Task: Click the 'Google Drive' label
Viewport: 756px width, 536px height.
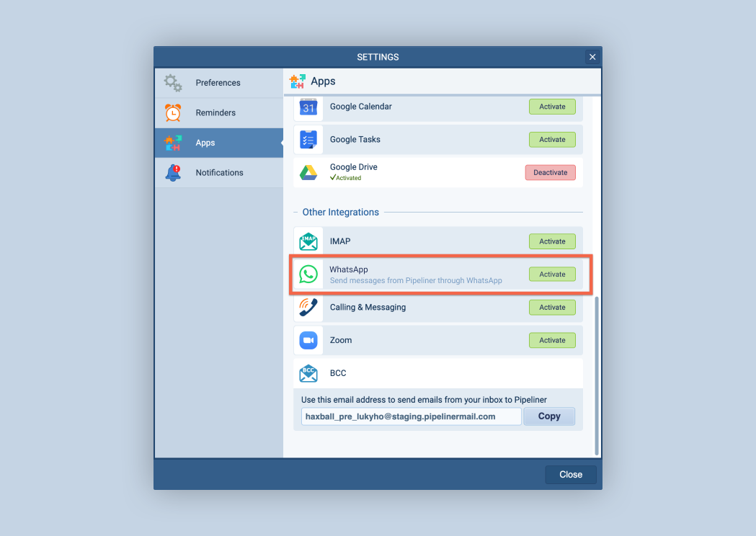Action: 353,167
